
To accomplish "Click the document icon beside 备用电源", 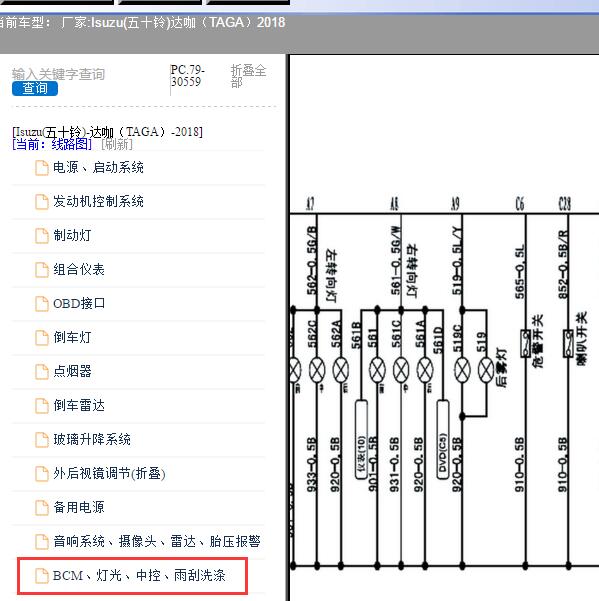I will tap(42, 508).
